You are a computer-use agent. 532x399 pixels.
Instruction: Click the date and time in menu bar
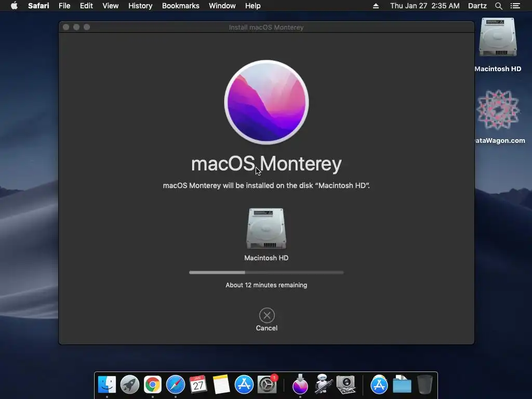click(x=425, y=6)
